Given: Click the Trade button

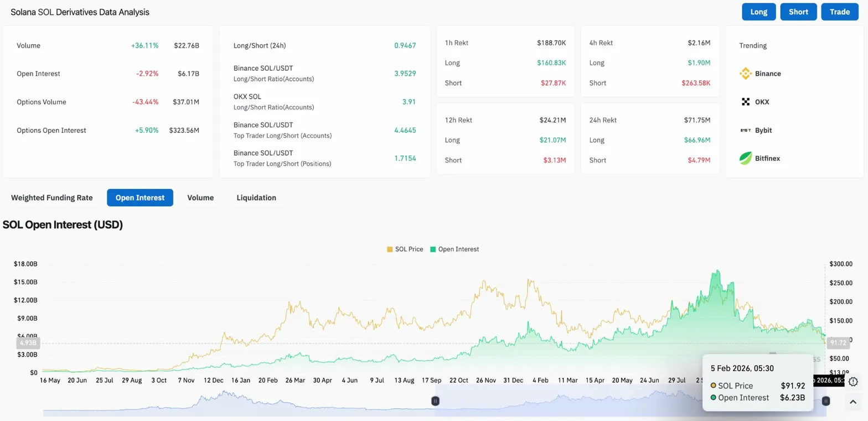Looking at the screenshot, I should (x=840, y=12).
